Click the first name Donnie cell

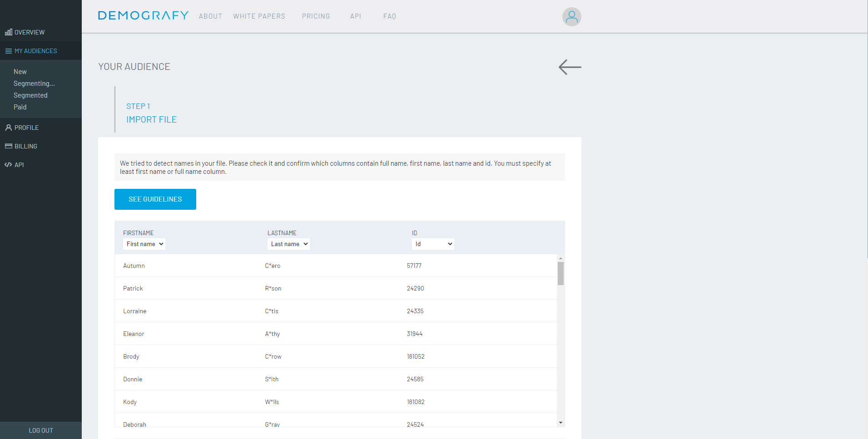pyautogui.click(x=133, y=379)
